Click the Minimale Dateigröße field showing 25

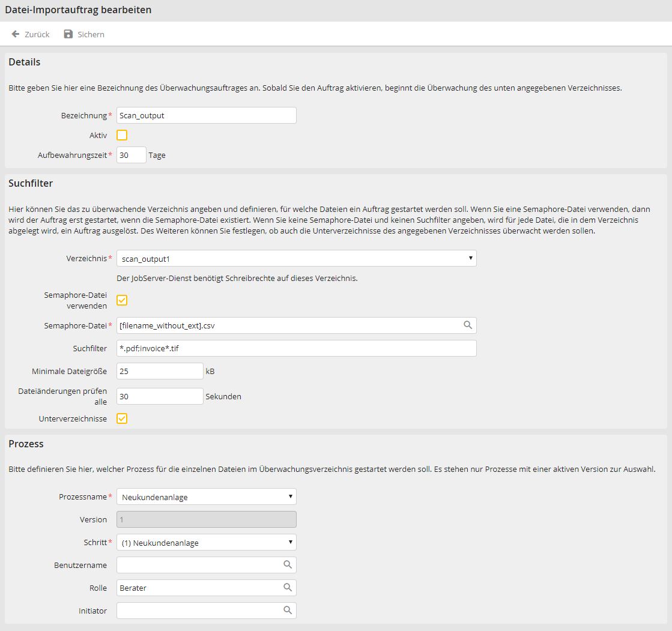(x=159, y=371)
